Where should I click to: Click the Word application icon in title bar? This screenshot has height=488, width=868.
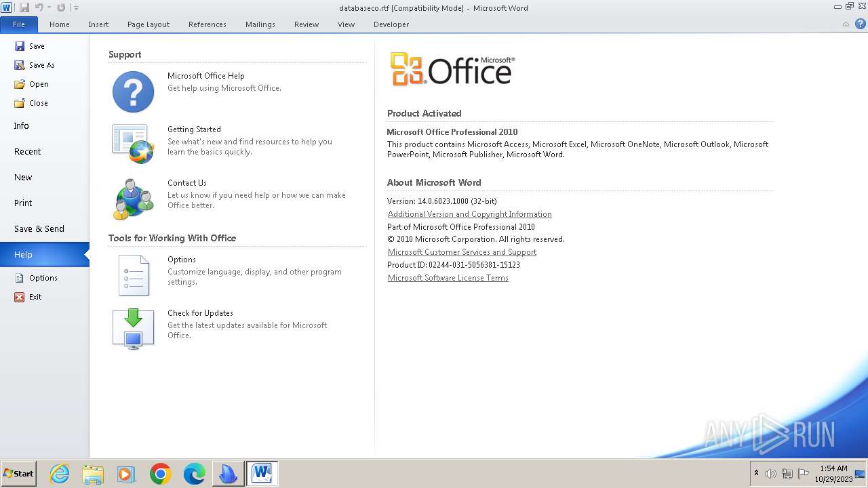6,7
